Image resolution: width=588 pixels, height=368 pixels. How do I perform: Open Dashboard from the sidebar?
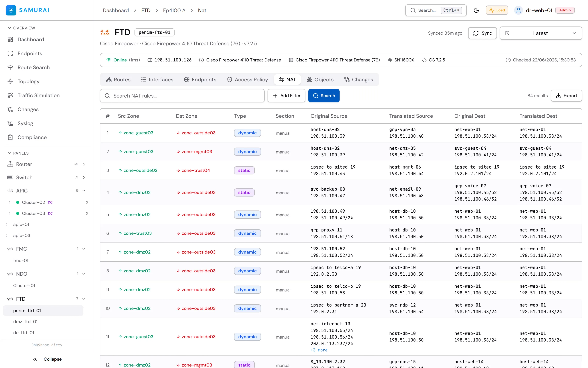[31, 39]
